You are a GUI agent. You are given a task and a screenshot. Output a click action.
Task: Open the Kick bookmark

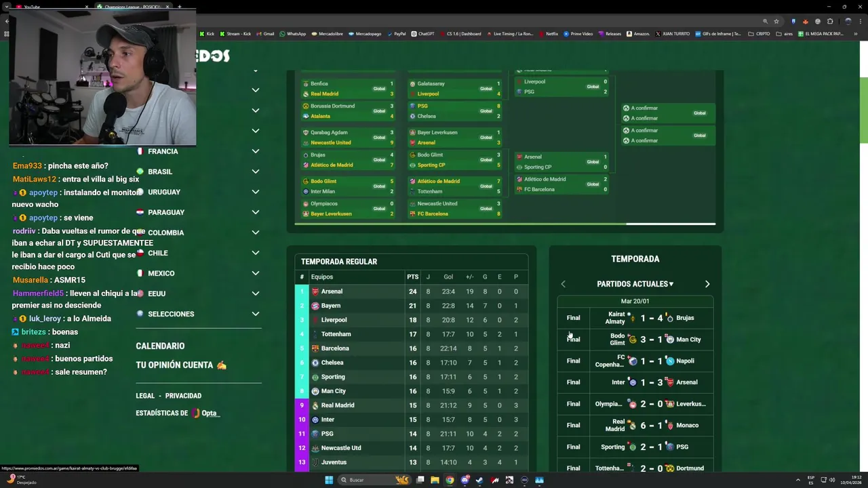pos(207,33)
